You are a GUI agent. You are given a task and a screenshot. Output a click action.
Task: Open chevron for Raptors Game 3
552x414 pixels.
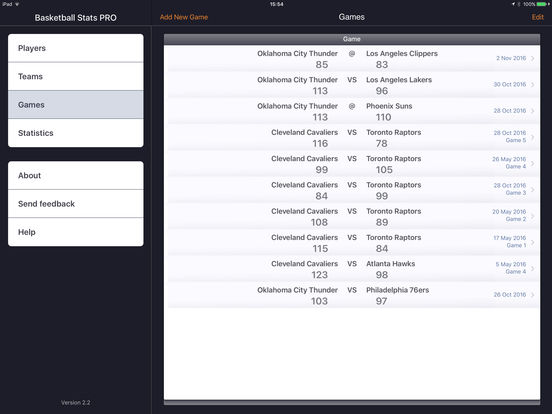533,190
